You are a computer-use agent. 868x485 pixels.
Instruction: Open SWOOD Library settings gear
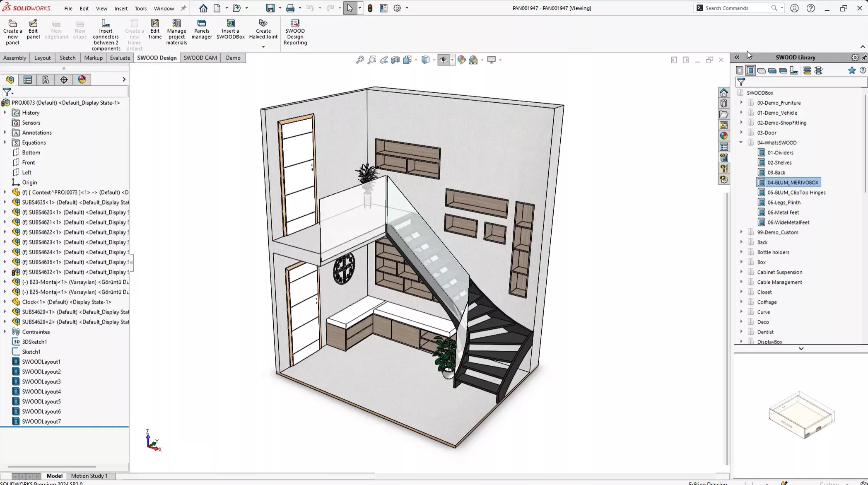click(855, 58)
